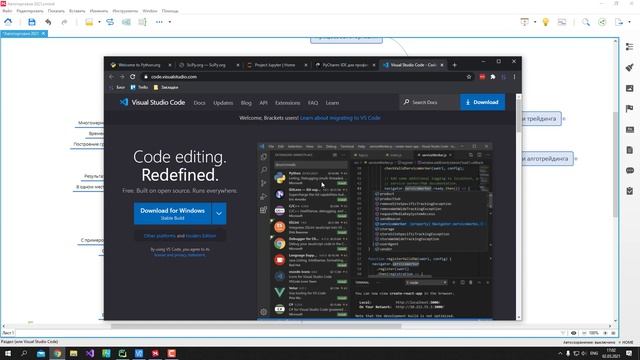Click the magnifier search icon in XMind toolbar
The height and width of the screenshot is (360, 640).
pos(586,22)
